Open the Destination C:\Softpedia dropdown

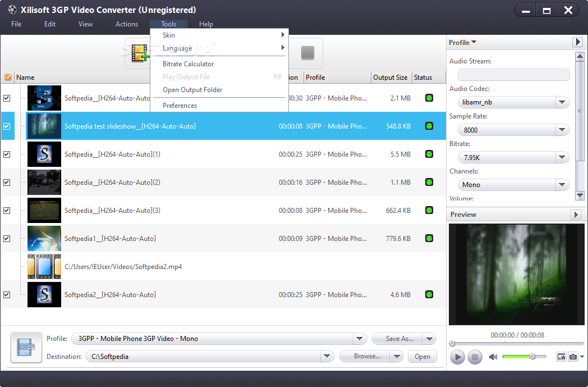coord(327,356)
